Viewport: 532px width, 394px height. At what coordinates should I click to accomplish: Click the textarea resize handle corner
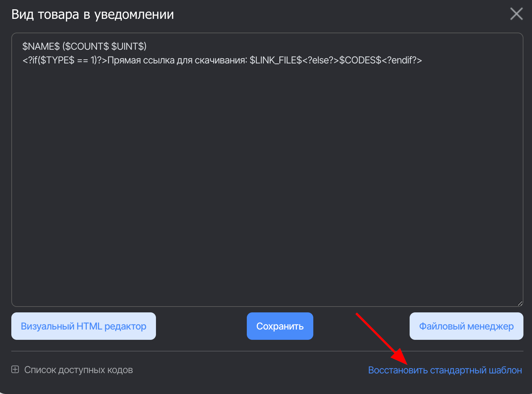coord(520,303)
